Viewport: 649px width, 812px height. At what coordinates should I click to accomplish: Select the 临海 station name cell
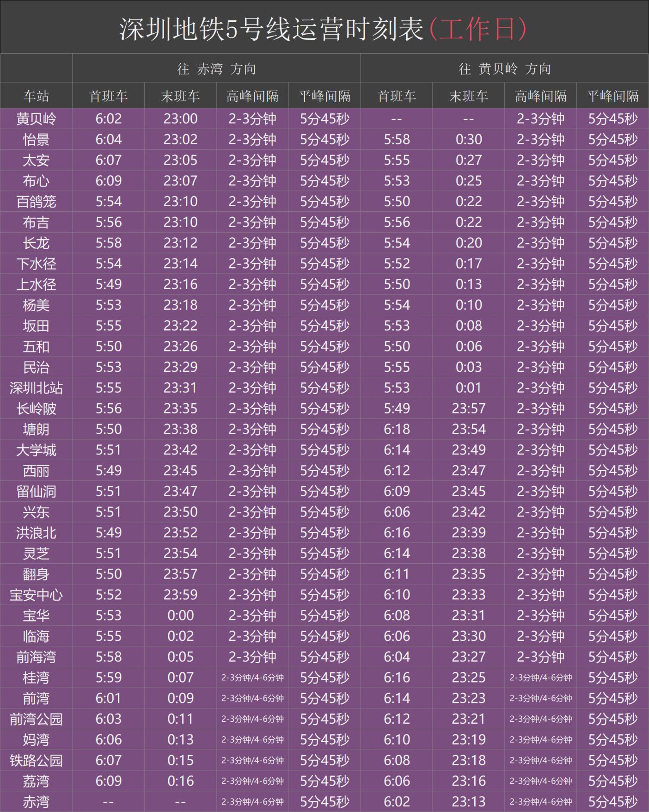tap(36, 636)
